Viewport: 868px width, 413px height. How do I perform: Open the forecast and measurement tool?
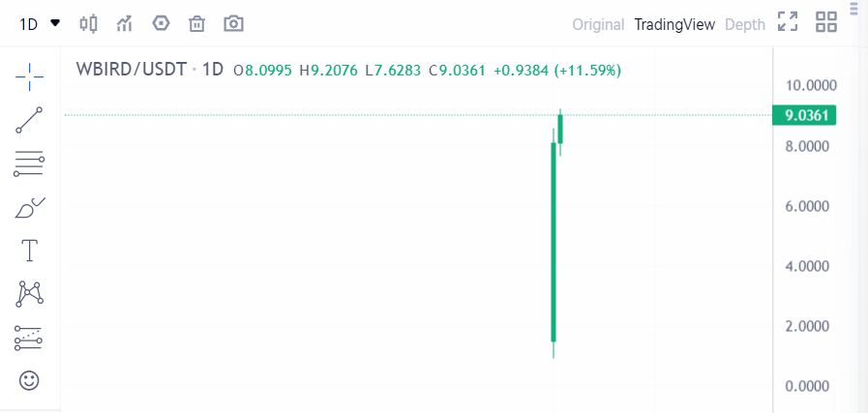[x=29, y=338]
